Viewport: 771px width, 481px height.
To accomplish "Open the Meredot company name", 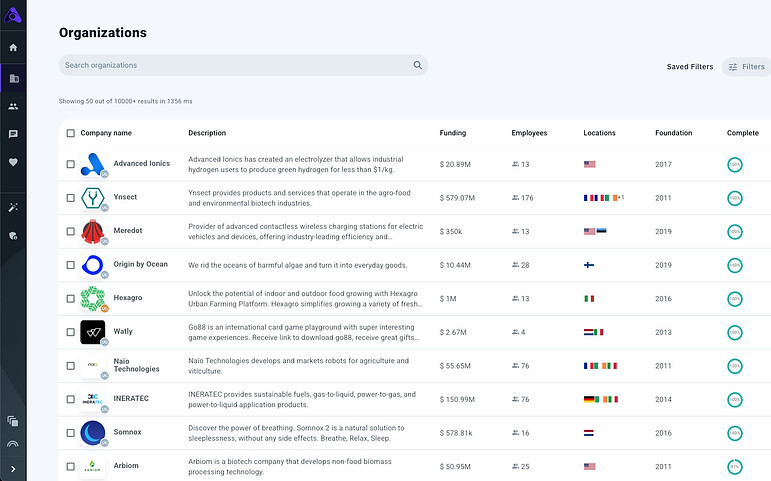I will coord(128,230).
